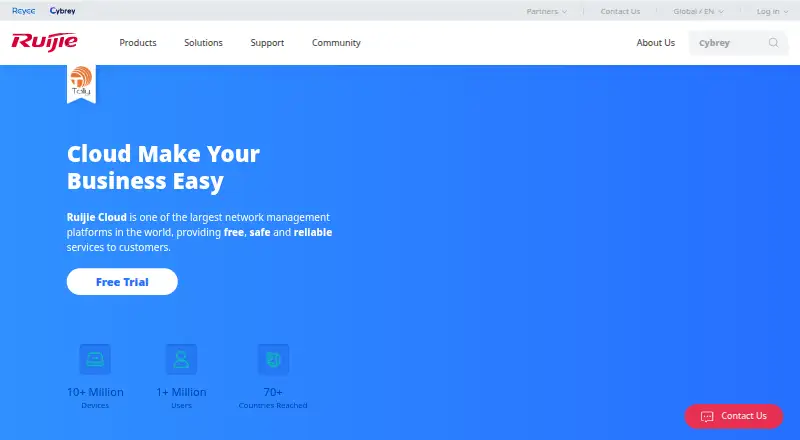Viewport: 800px width, 440px height.
Task: Expand the Log In dropdown
Action: 772,11
